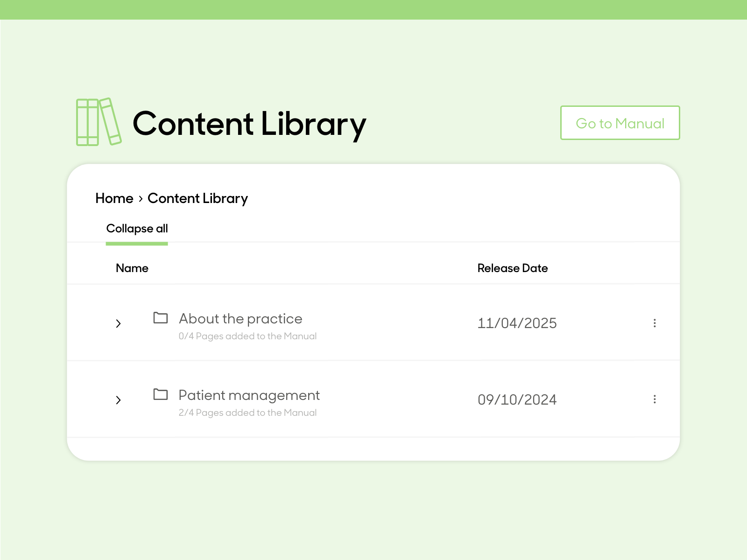Open the Patient management three-dot menu

[x=655, y=399]
